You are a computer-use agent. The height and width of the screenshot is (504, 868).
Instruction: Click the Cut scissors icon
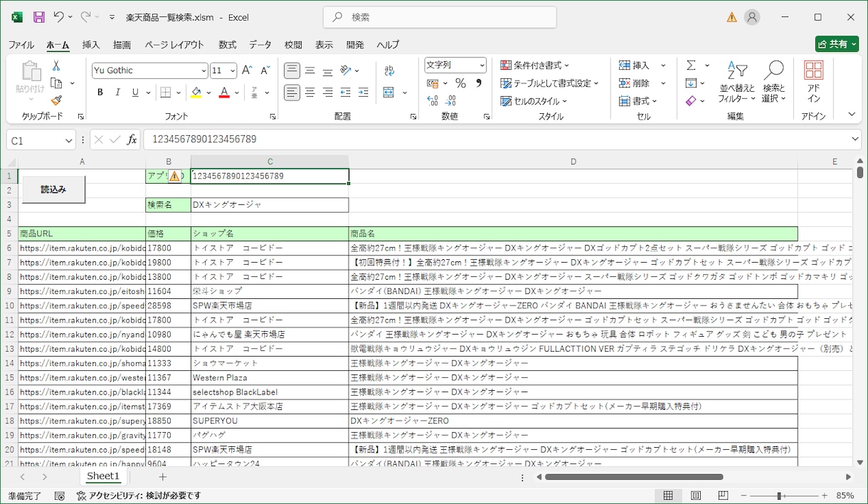tap(56, 65)
